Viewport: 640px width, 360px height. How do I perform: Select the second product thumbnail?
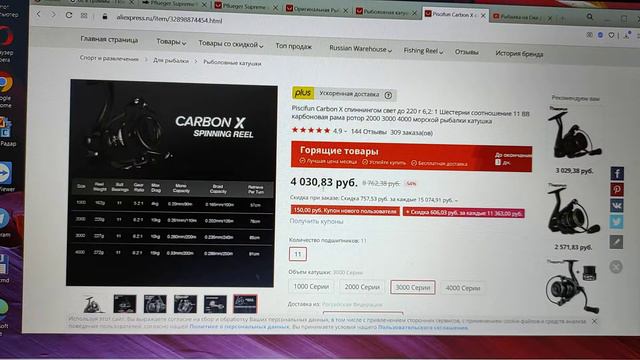tap(124, 304)
